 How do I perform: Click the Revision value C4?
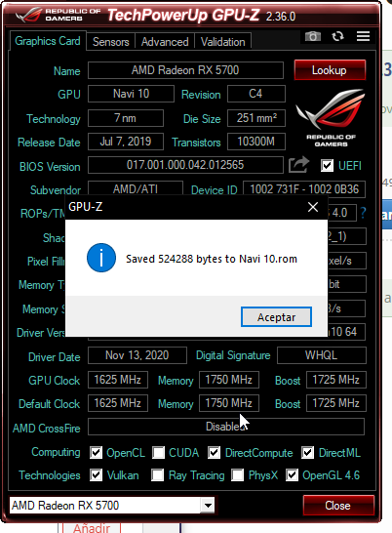coord(256,94)
